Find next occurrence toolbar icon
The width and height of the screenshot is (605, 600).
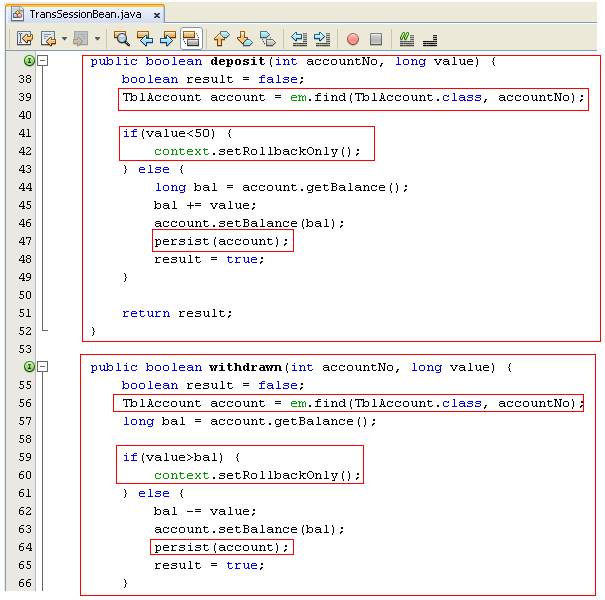coord(168,39)
